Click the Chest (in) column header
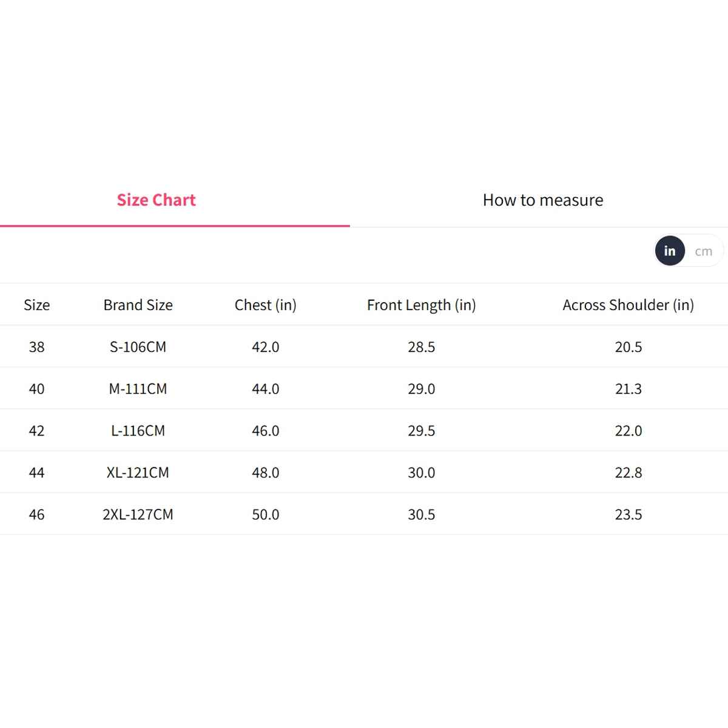 pyautogui.click(x=265, y=305)
